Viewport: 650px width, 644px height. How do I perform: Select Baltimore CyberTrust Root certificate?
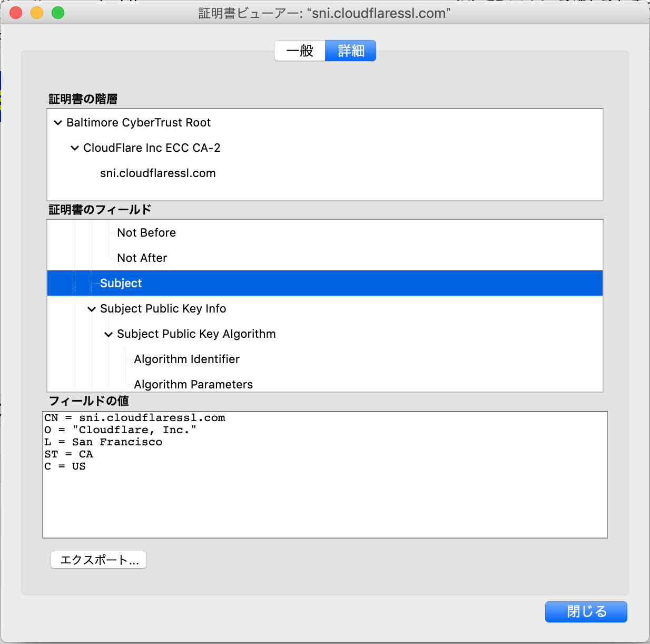point(139,123)
